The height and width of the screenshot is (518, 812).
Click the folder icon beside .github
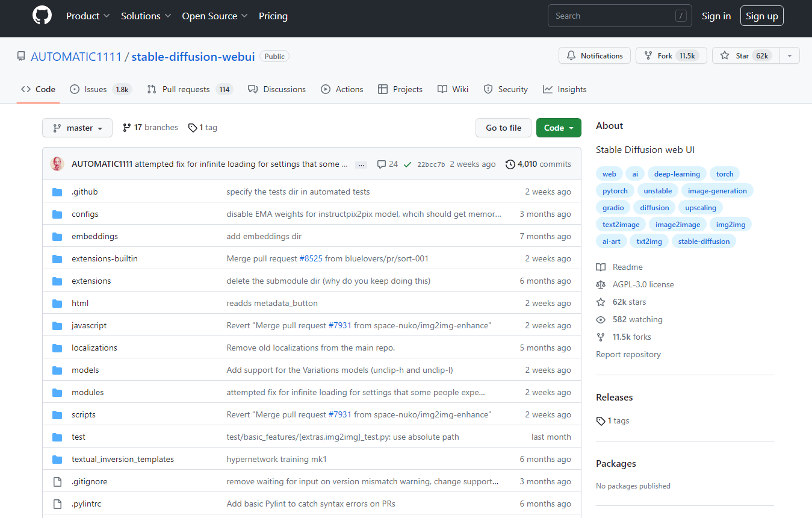click(57, 192)
